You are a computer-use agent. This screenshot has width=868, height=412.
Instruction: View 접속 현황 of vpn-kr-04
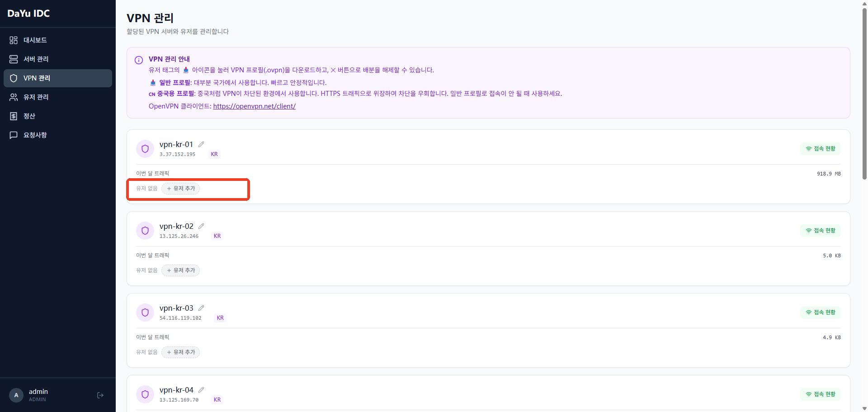point(820,394)
